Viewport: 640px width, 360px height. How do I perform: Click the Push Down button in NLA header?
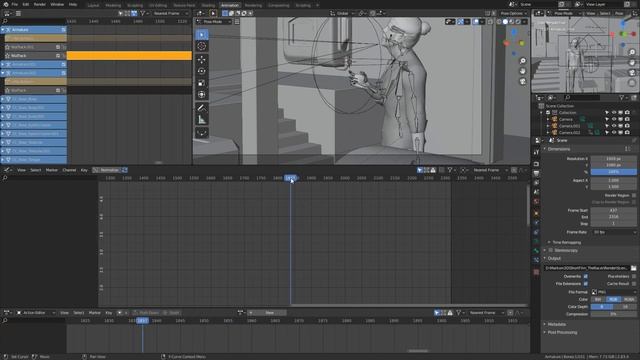146,313
